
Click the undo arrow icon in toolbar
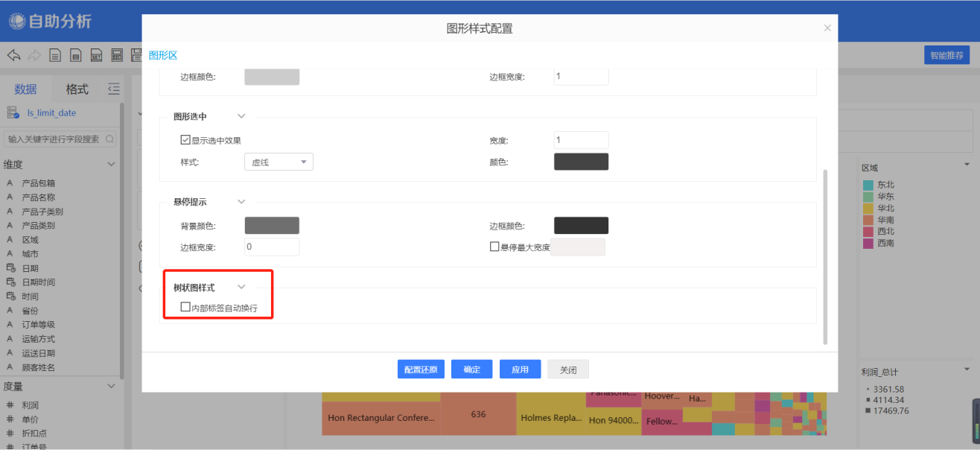(x=13, y=55)
